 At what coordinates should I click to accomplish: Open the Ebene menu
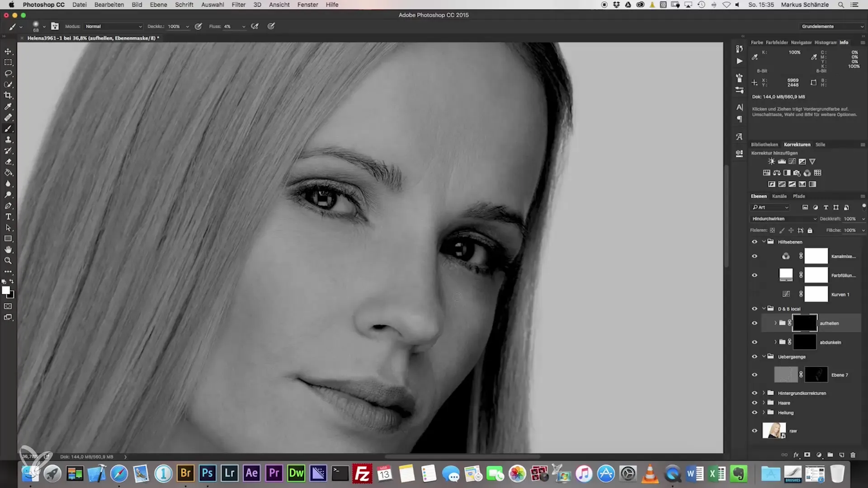(158, 5)
